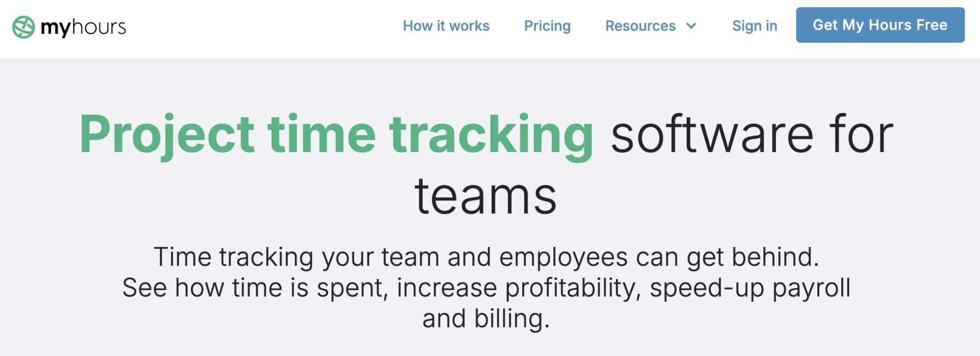
Task: Select the 'Sign in' link
Action: click(x=754, y=26)
